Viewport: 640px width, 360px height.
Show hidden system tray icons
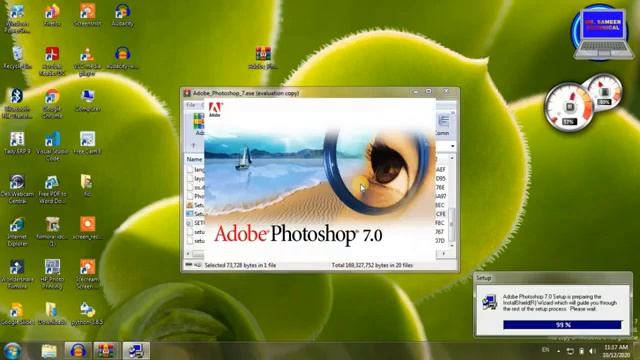point(559,351)
